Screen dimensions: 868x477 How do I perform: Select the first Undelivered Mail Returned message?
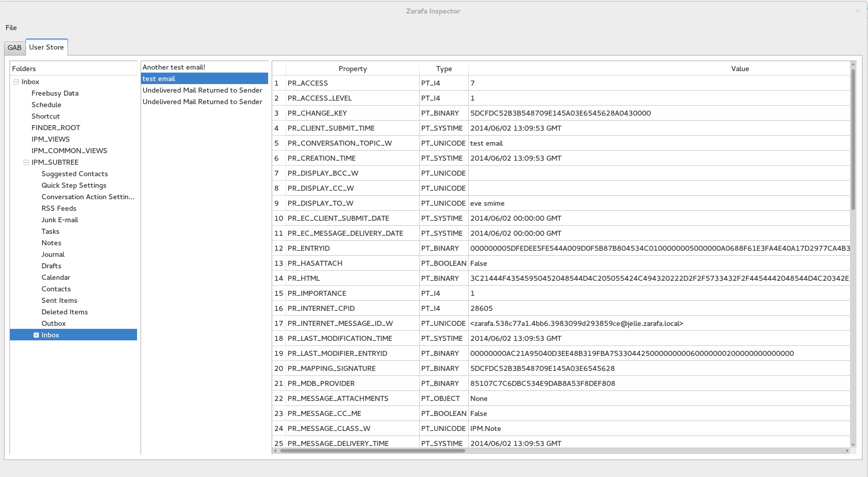(x=205, y=90)
